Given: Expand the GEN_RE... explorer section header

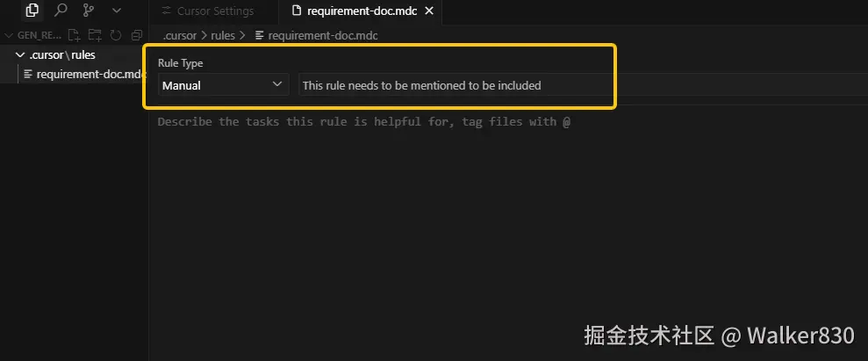Looking at the screenshot, I should 35,35.
